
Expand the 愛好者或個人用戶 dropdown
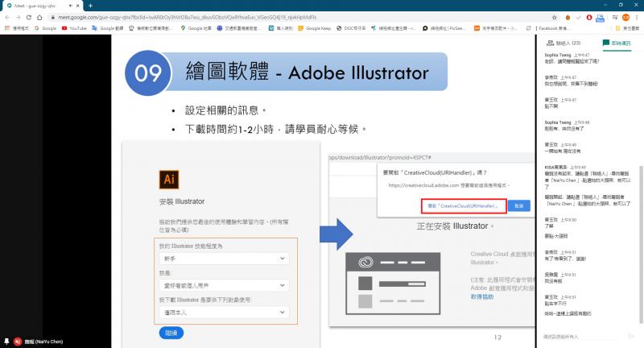[225, 285]
